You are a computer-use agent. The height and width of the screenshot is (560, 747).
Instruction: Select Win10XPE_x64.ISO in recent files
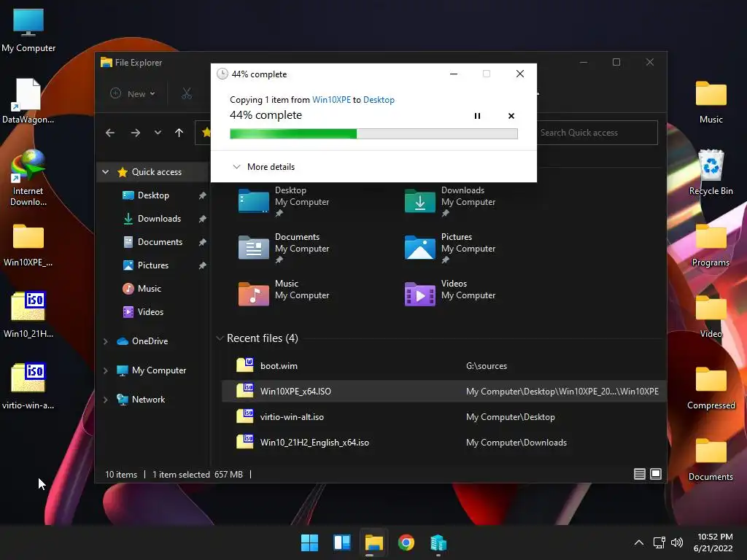[x=444, y=392]
